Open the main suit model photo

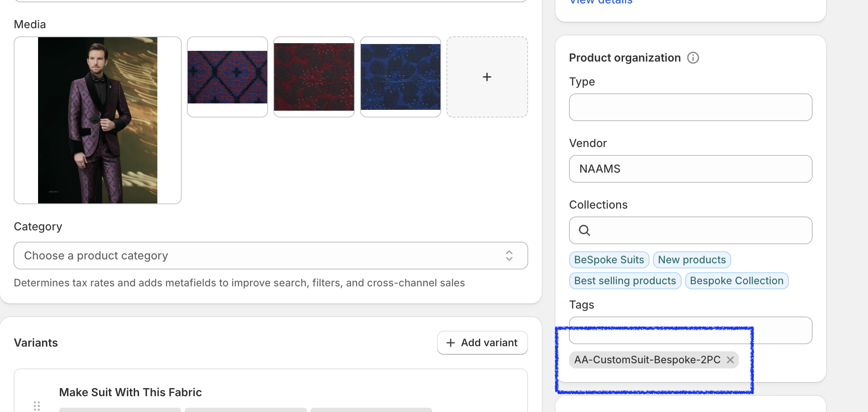tap(98, 120)
